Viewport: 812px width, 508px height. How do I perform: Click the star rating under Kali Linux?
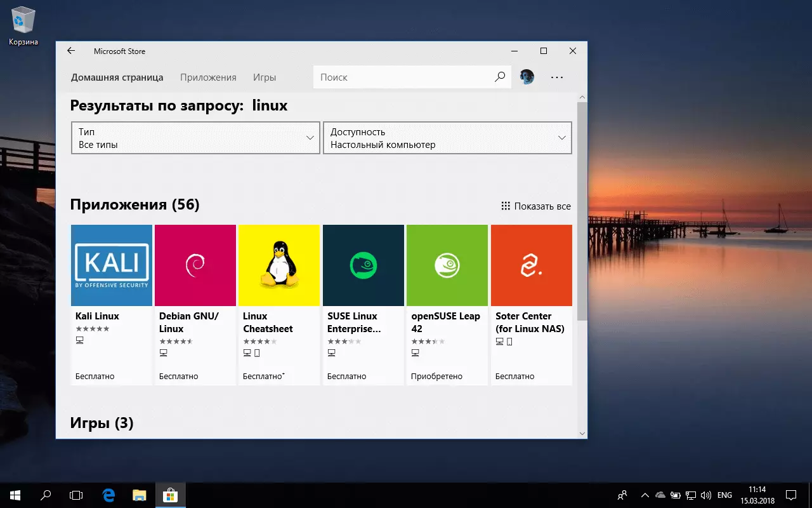coord(93,329)
